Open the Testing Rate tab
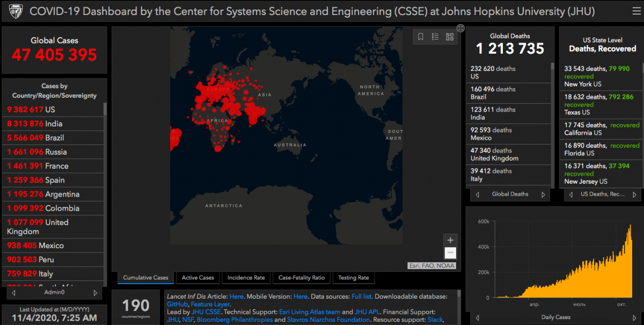The image size is (644, 325). (x=354, y=278)
